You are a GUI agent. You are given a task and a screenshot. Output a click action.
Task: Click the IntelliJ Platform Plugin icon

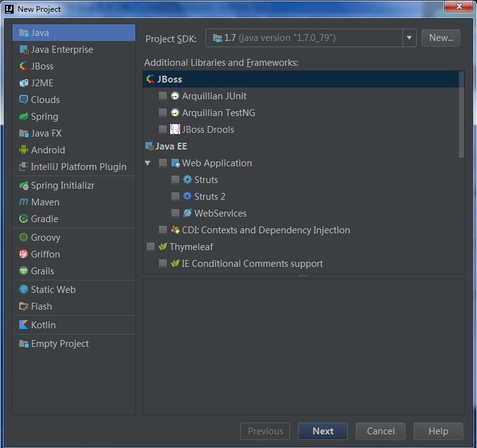[24, 166]
